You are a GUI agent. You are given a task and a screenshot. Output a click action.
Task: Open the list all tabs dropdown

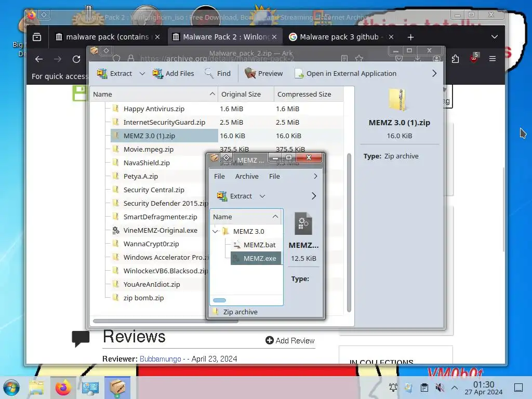[495, 37]
